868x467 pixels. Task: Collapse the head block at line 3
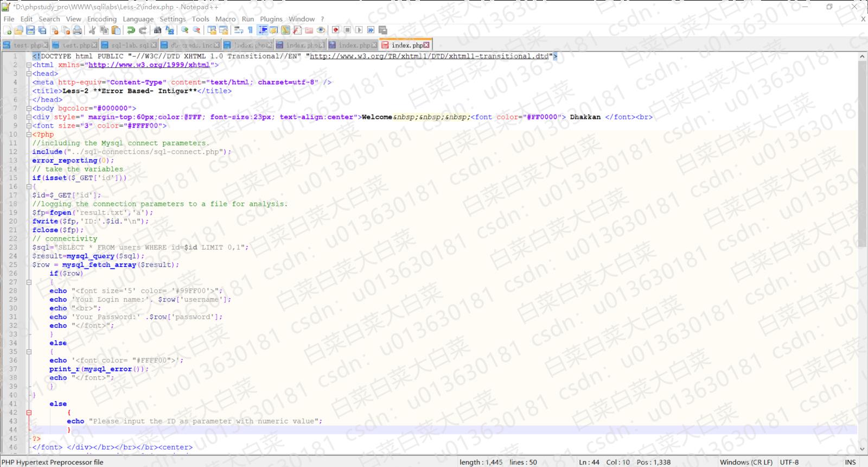[29, 73]
